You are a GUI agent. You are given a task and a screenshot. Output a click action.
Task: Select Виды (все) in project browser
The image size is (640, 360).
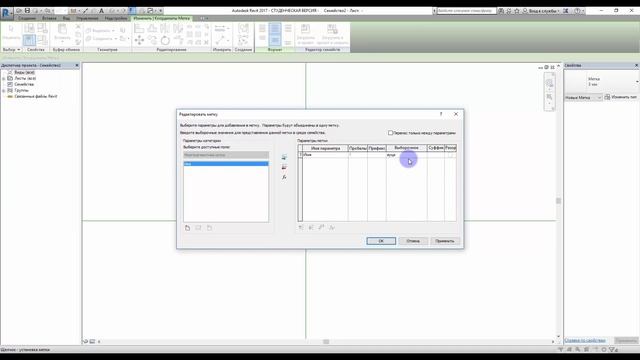click(24, 72)
